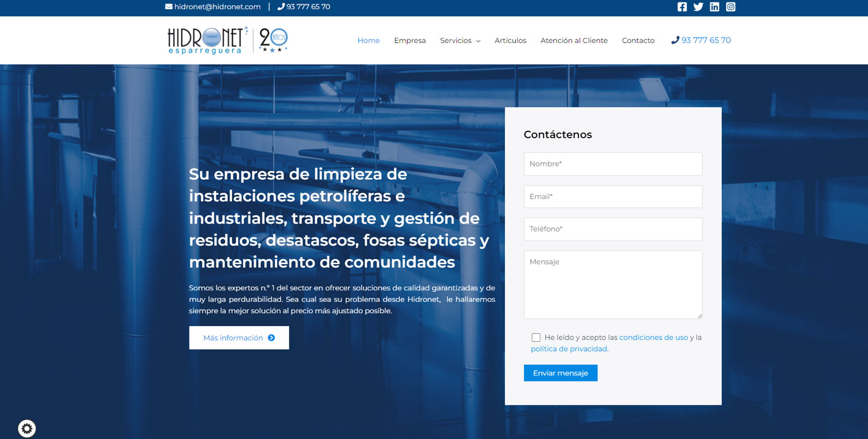Focus the Nombre input field
The width and height of the screenshot is (868, 439).
pyautogui.click(x=613, y=164)
